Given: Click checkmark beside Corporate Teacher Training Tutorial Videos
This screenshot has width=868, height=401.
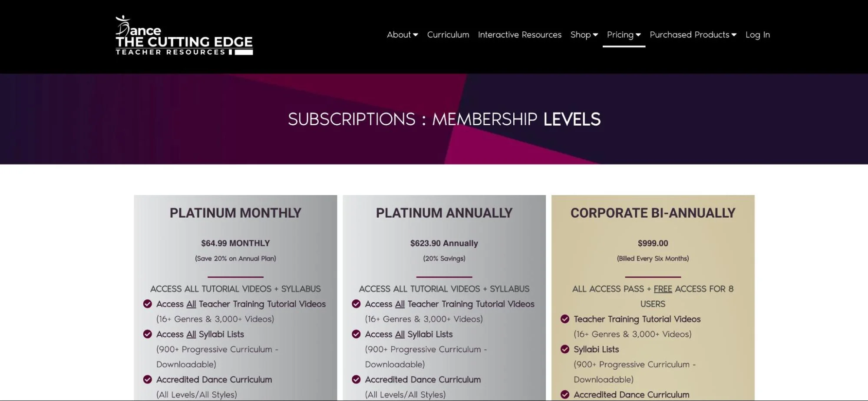Looking at the screenshot, I should (565, 319).
